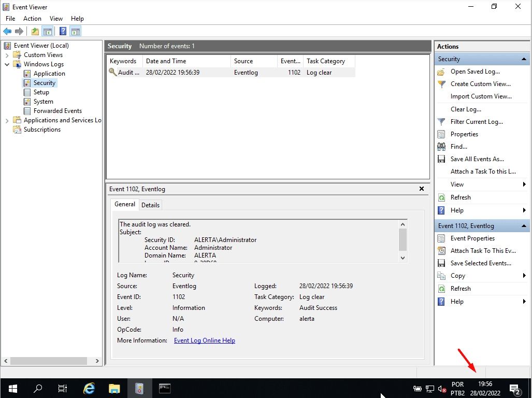
Task: Open the Action menu
Action: tap(32, 19)
